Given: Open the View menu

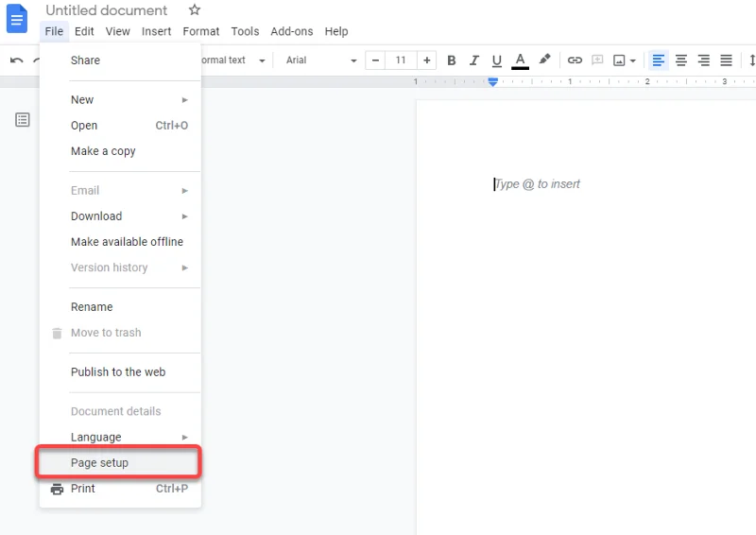Looking at the screenshot, I should [117, 31].
